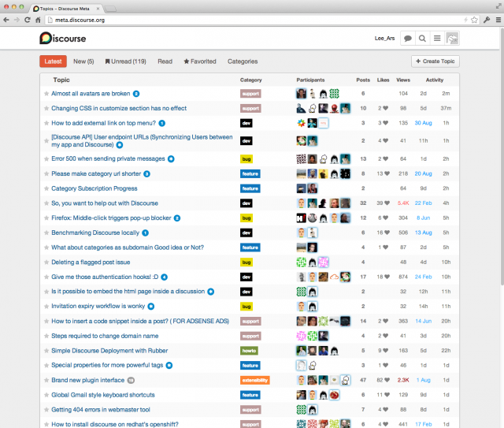Click the badge beside 'Benchmarking Discourse locally'
Image resolution: width=504 pixels, height=428 pixels.
[x=145, y=233]
